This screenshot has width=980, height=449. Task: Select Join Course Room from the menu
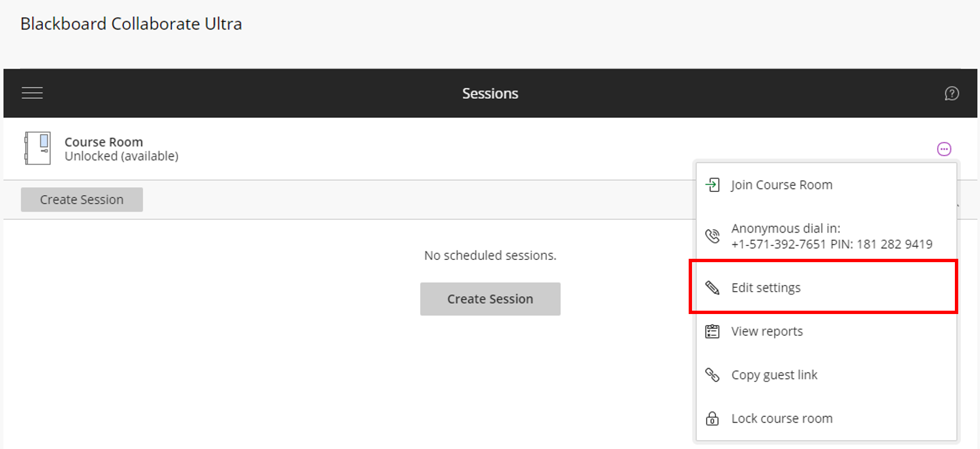pos(781,185)
